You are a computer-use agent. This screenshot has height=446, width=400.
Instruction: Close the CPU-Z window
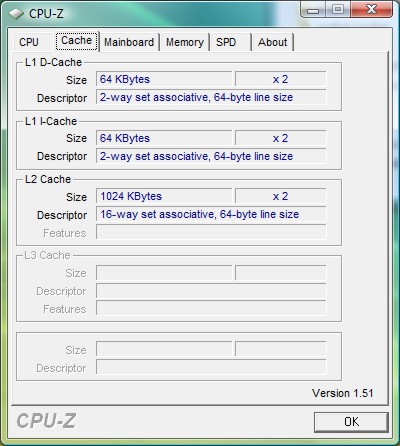click(371, 9)
